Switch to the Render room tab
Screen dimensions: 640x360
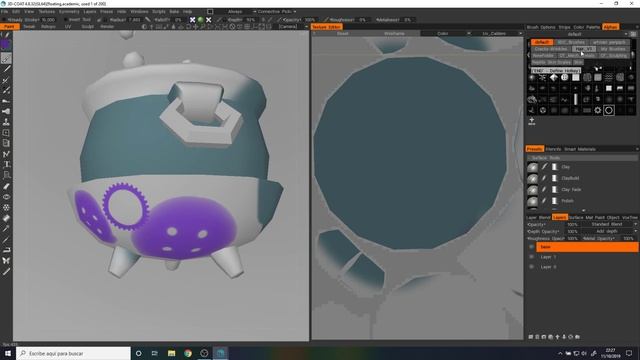coord(107,27)
